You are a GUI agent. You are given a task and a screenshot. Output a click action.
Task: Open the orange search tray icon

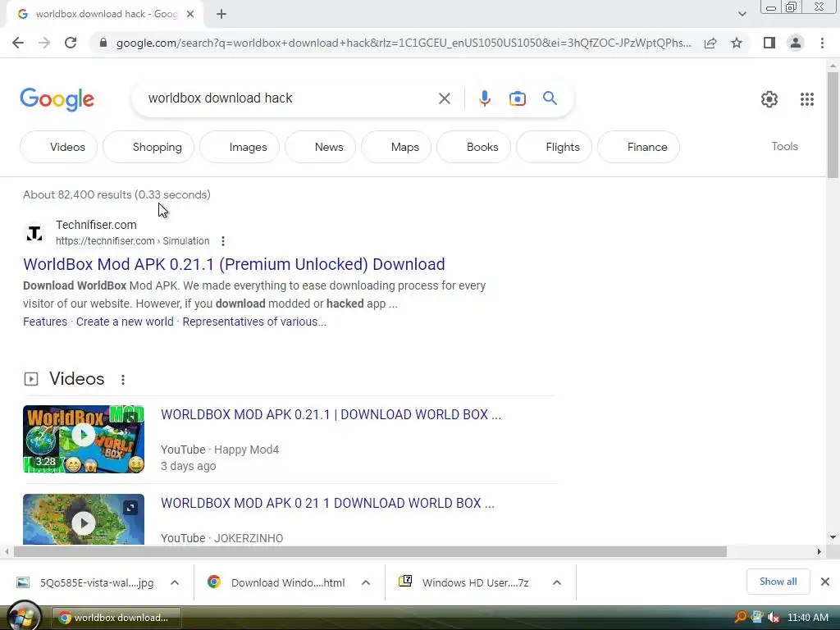coord(741,617)
